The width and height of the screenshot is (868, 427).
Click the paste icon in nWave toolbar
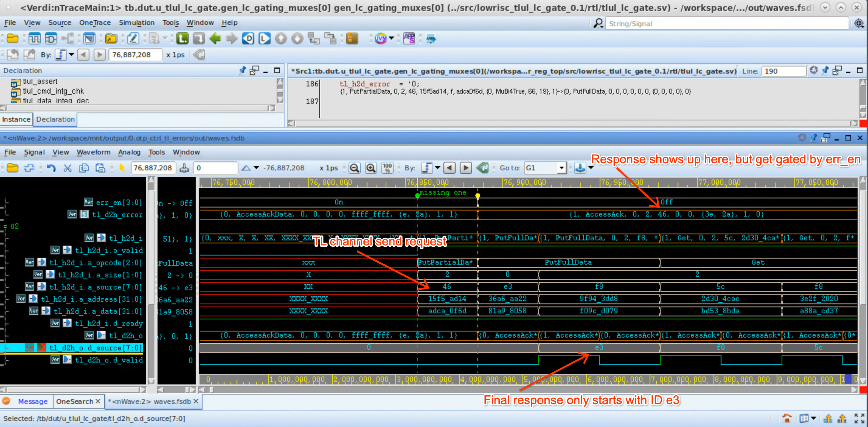[x=100, y=168]
